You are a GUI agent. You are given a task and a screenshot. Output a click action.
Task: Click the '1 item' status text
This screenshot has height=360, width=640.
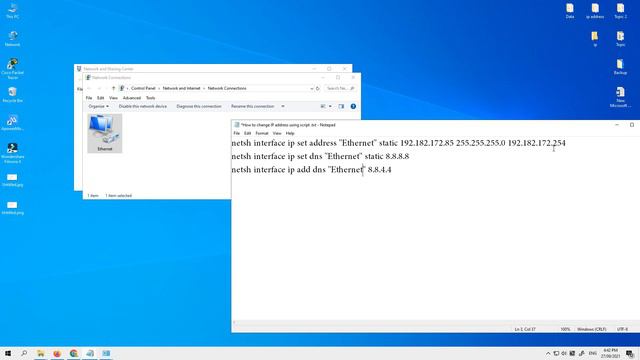tap(93, 196)
